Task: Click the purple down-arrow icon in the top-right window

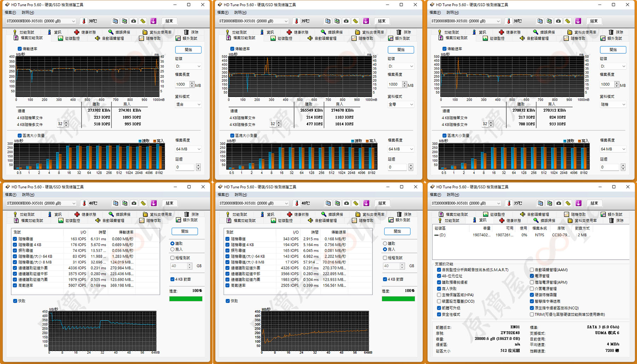Action: (578, 21)
